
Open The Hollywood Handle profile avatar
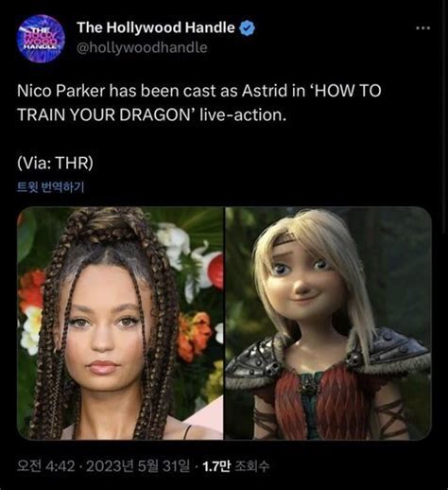41,39
